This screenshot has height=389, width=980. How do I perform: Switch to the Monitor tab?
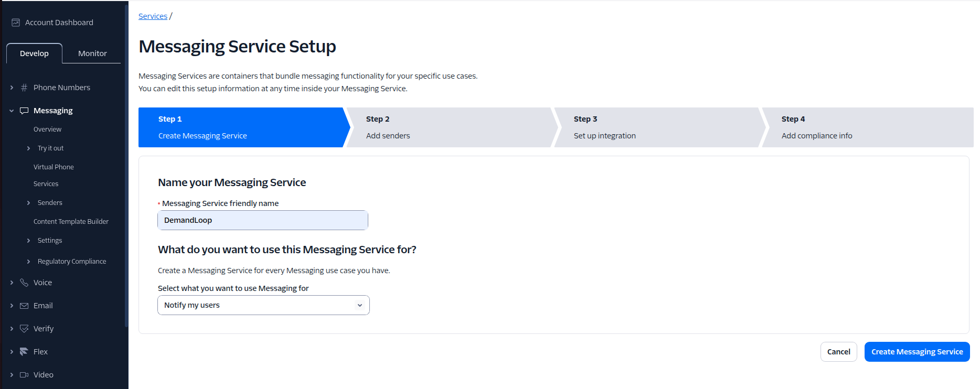click(x=92, y=53)
